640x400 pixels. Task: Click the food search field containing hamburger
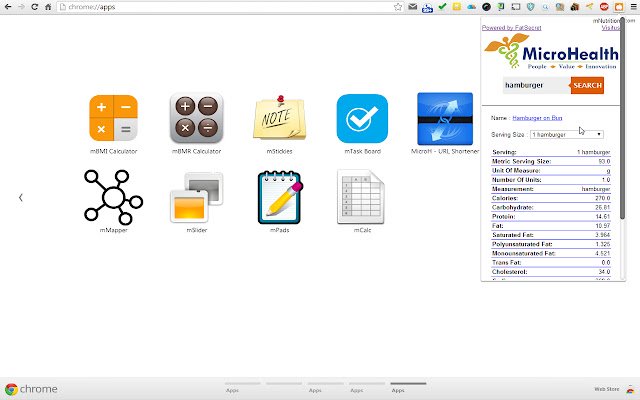point(536,85)
